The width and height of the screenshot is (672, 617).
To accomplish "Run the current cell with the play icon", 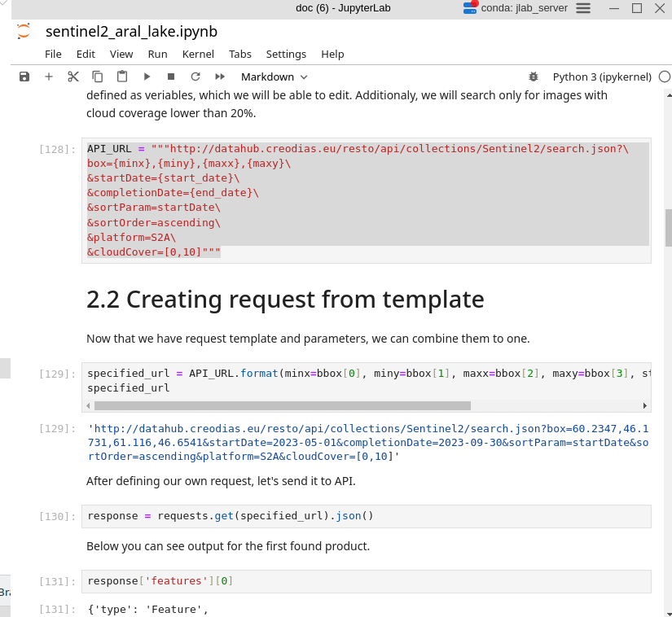I will [148, 77].
